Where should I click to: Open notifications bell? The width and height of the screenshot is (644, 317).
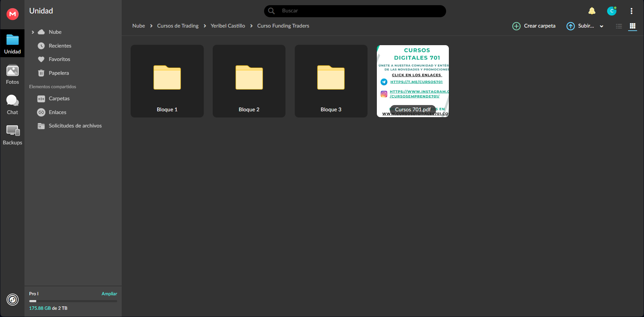(x=592, y=11)
